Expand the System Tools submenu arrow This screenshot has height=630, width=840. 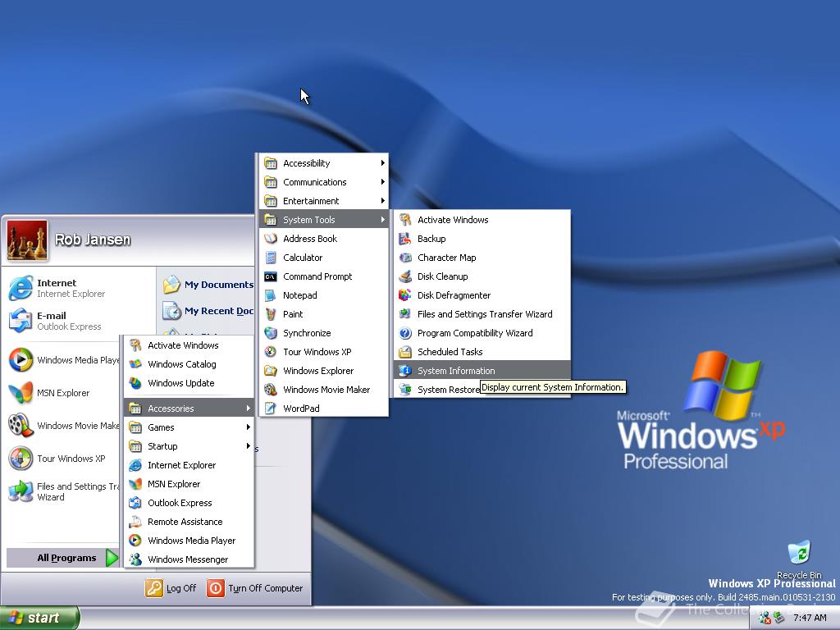[382, 220]
